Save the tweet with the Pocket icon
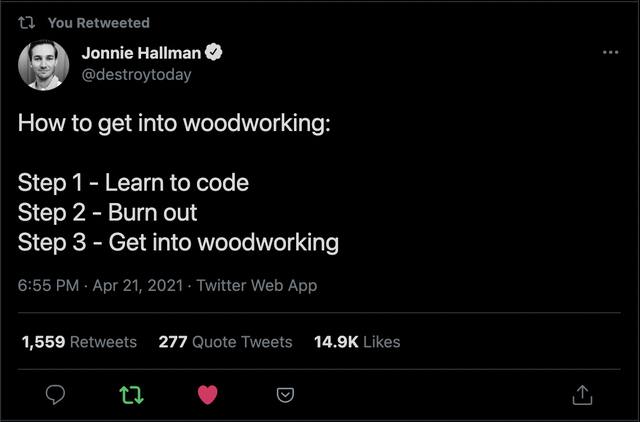The height and width of the screenshot is (422, 640). pyautogui.click(x=285, y=395)
